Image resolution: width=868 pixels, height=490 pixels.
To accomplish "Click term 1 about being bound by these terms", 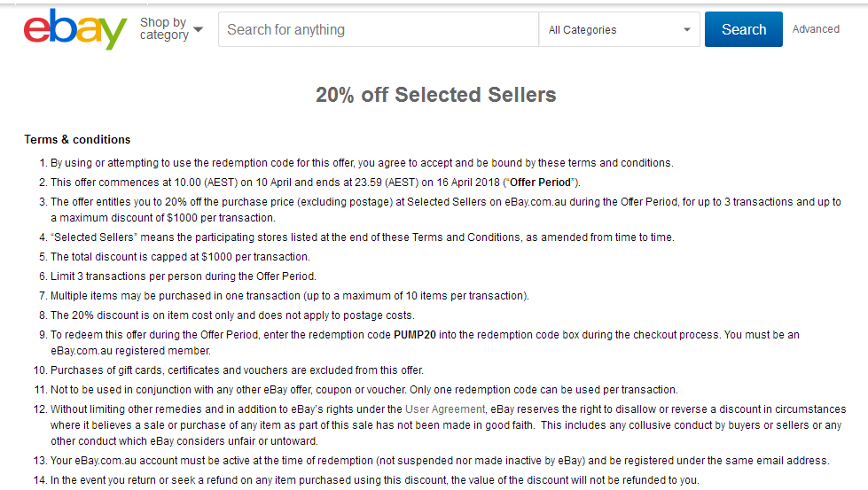I will click(362, 163).
